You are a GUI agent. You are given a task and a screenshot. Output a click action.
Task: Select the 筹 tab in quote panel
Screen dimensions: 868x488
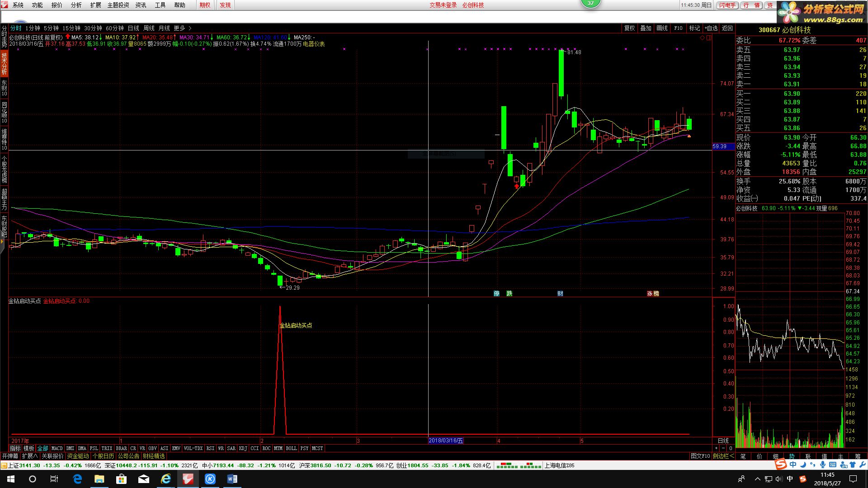click(857, 456)
